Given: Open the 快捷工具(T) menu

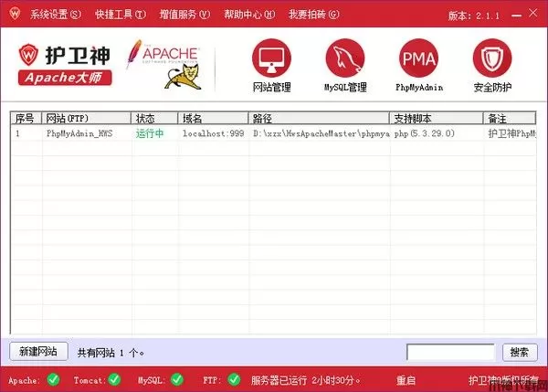Looking at the screenshot, I should [121, 15].
